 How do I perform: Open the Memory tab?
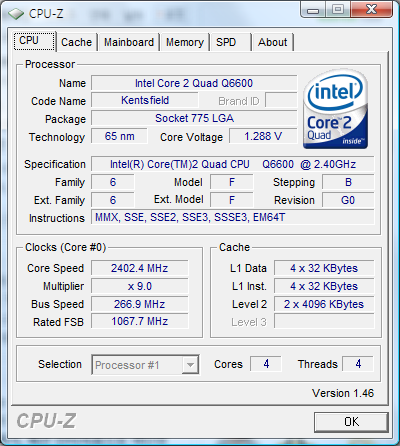[185, 42]
